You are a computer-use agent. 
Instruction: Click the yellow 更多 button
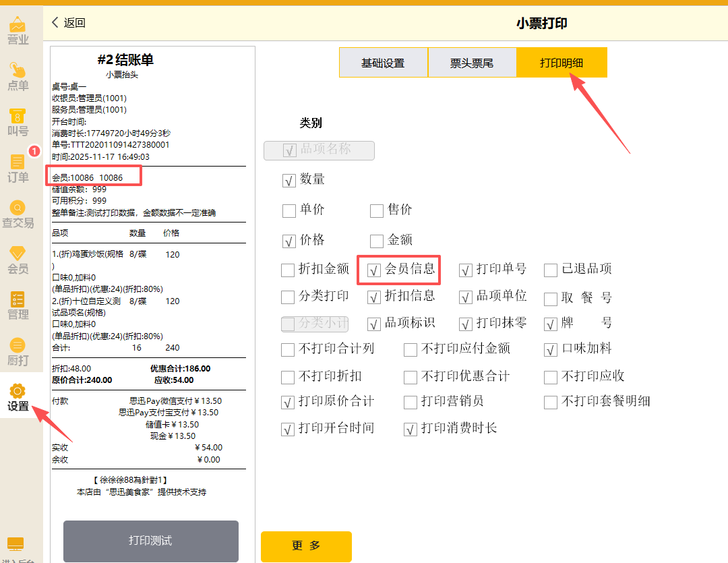[x=306, y=546]
